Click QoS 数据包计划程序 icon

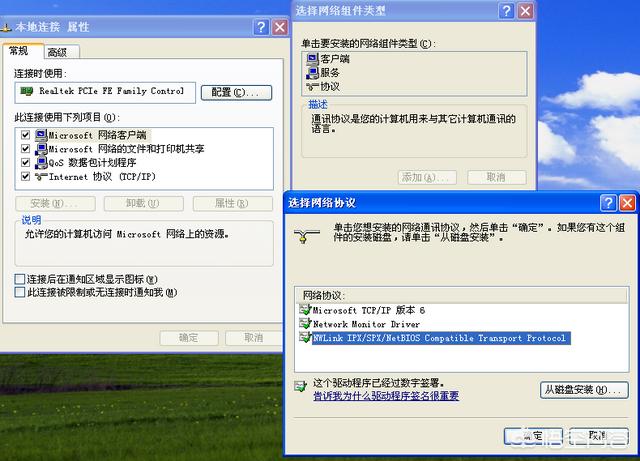[41, 163]
